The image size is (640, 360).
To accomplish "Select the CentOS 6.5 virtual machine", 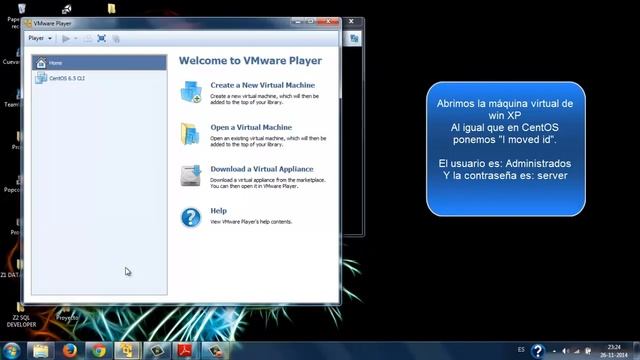I will click(x=99, y=78).
